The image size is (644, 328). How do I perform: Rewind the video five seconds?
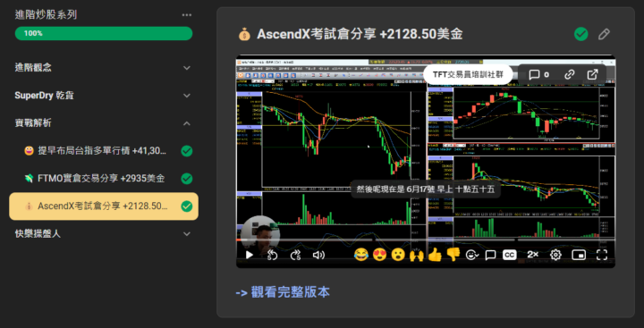pos(272,255)
